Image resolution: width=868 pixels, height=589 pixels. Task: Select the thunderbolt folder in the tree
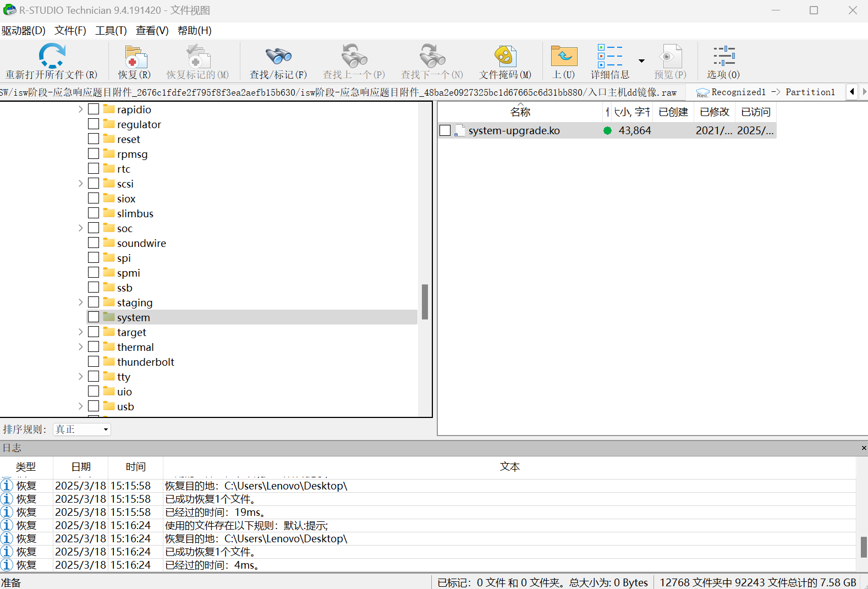click(x=146, y=362)
